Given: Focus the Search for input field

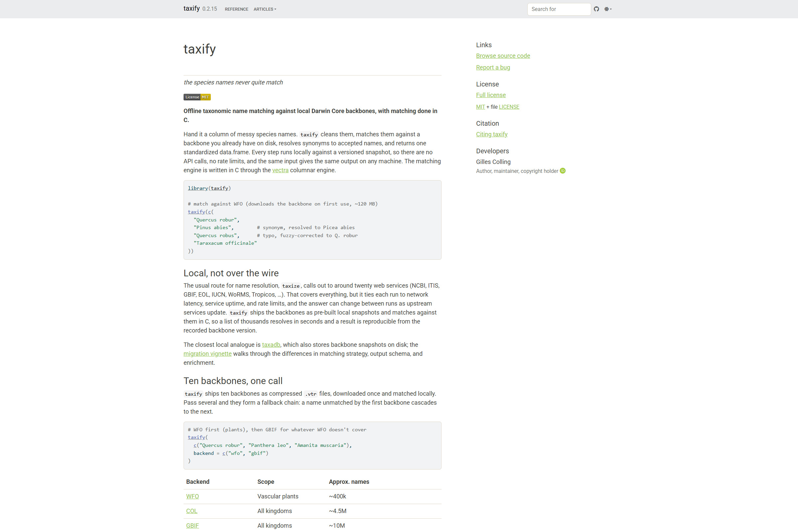Looking at the screenshot, I should pos(559,9).
